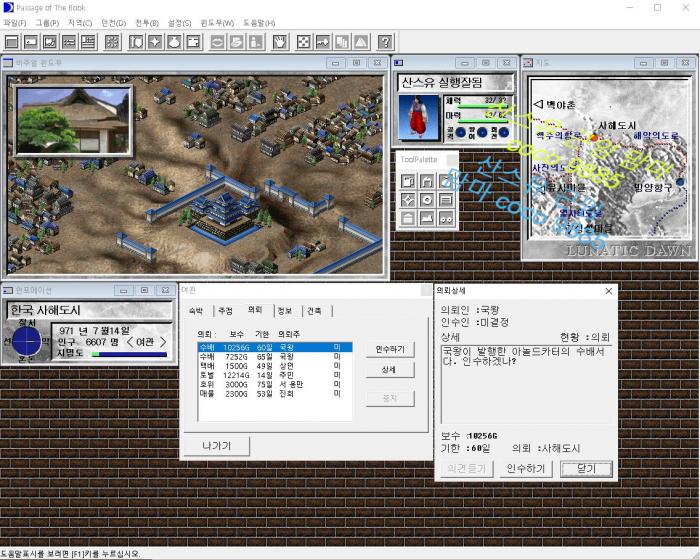
Task: Click the open hand toolbar icon
Action: click(x=280, y=42)
